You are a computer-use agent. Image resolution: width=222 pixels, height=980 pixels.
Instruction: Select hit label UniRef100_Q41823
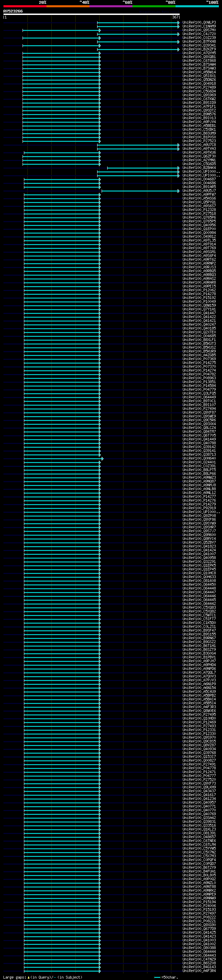click(199, 547)
